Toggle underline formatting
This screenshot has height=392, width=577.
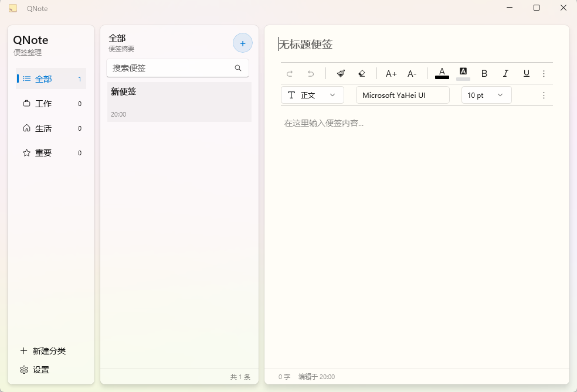click(x=526, y=74)
